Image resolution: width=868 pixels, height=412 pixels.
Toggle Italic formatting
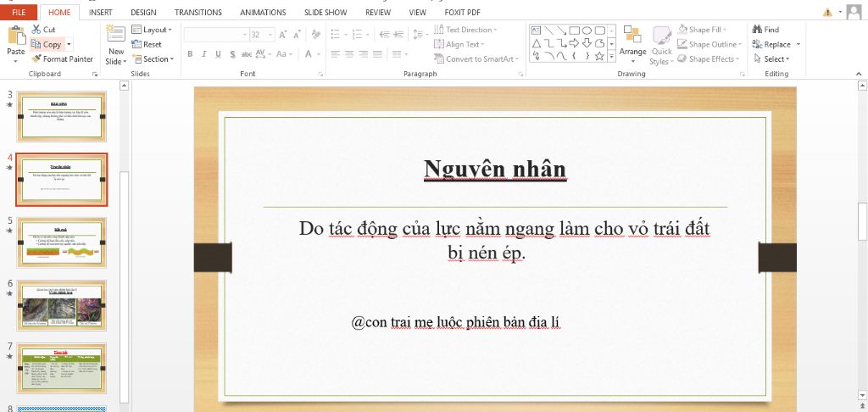pyautogui.click(x=203, y=54)
